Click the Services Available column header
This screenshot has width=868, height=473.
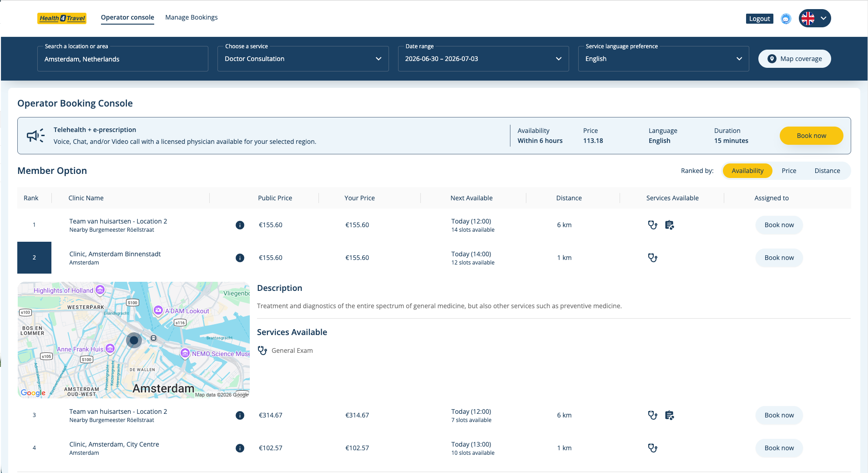click(x=672, y=198)
